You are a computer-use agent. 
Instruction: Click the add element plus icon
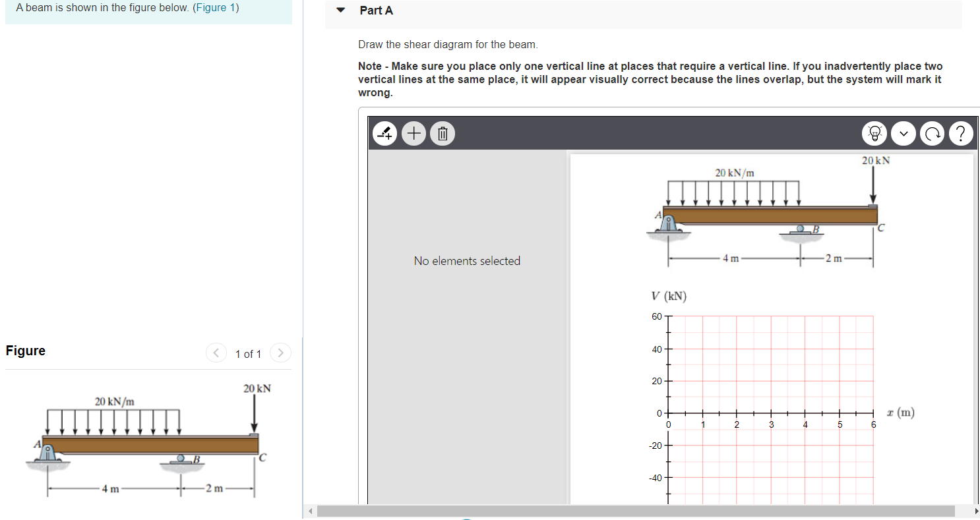(413, 133)
